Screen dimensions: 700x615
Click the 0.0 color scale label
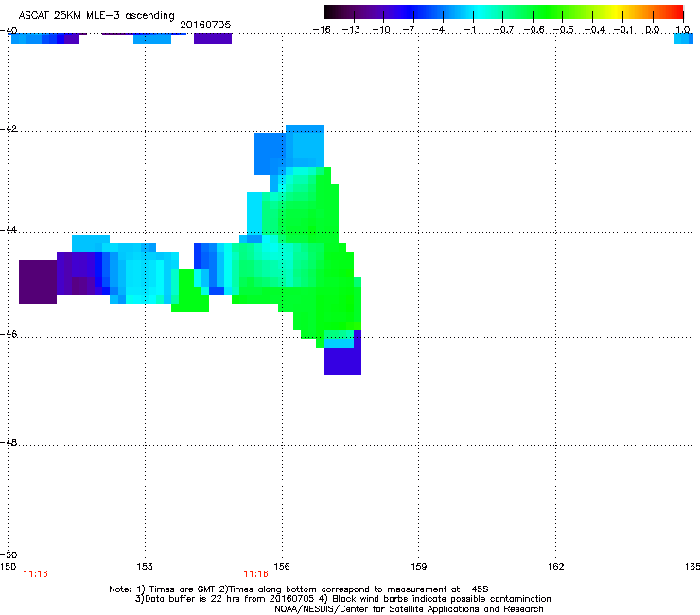pyautogui.click(x=653, y=30)
